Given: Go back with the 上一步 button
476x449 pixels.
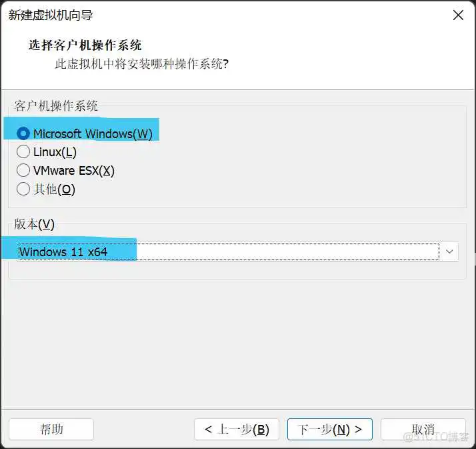Looking at the screenshot, I should pyautogui.click(x=237, y=429).
